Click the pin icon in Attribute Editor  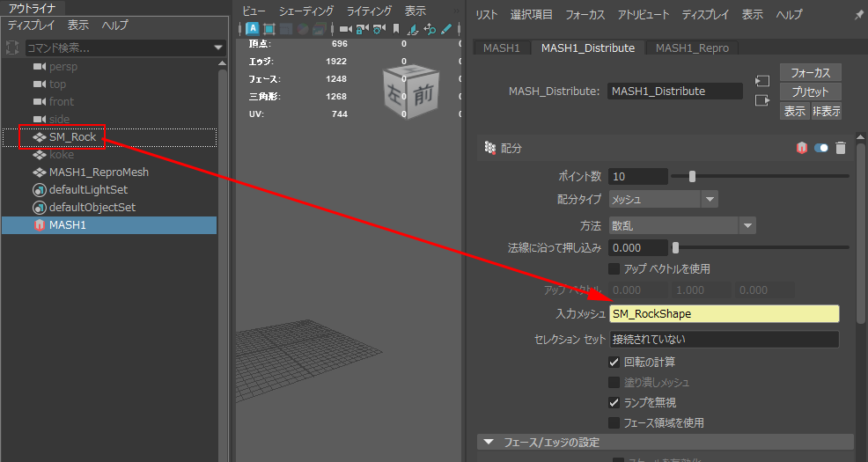click(x=858, y=15)
